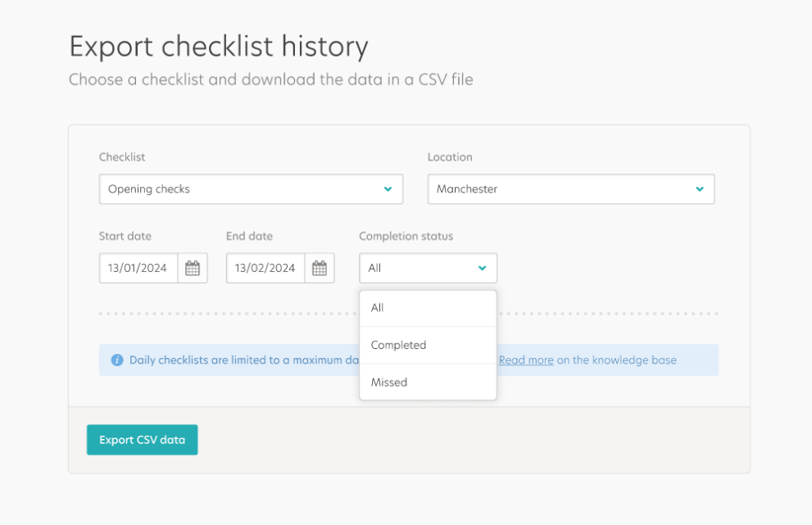The image size is (812, 525).
Task: Click the End date field showing 13/02/2024
Action: point(265,267)
